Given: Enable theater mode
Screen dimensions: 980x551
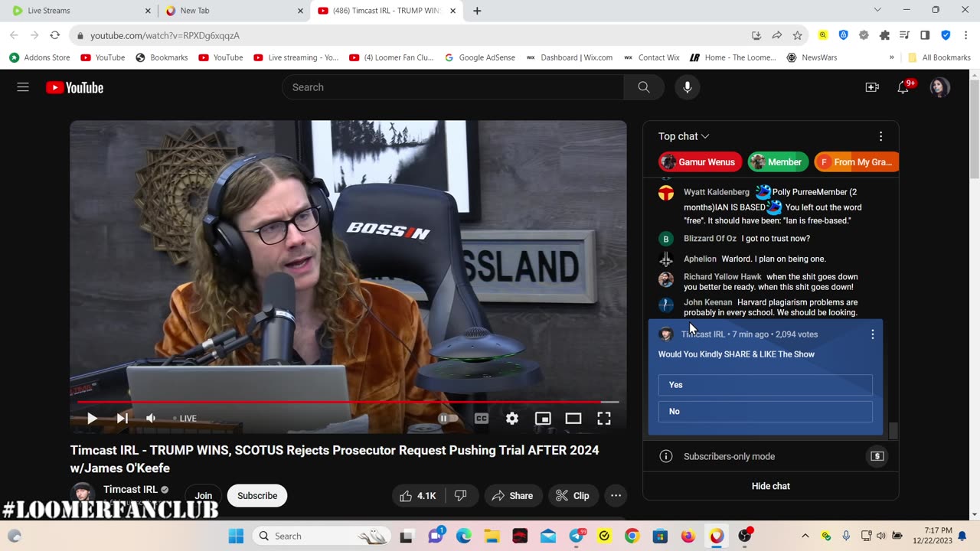Looking at the screenshot, I should pyautogui.click(x=573, y=418).
